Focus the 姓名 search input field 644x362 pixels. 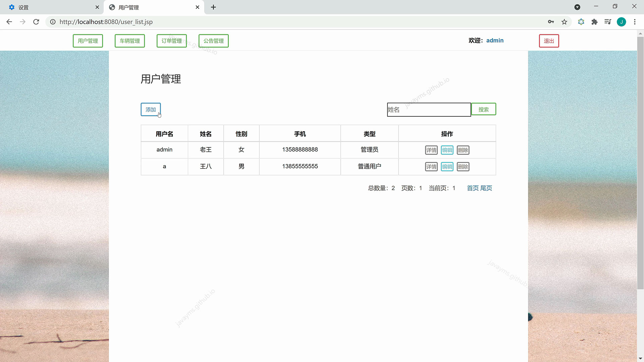[x=429, y=110]
